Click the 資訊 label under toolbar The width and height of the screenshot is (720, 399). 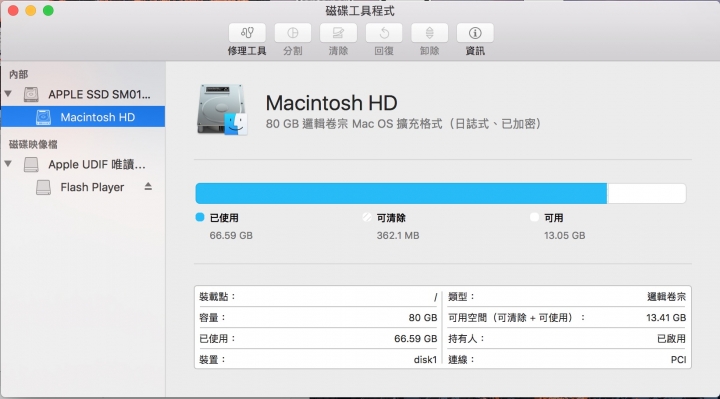475,51
